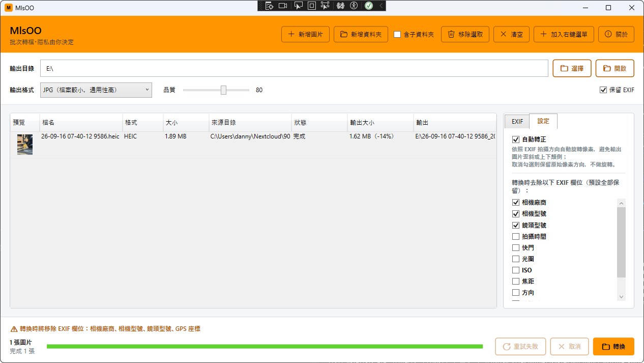Add a folder with 新增資料夾
This screenshot has width=644, height=363.
click(x=361, y=34)
